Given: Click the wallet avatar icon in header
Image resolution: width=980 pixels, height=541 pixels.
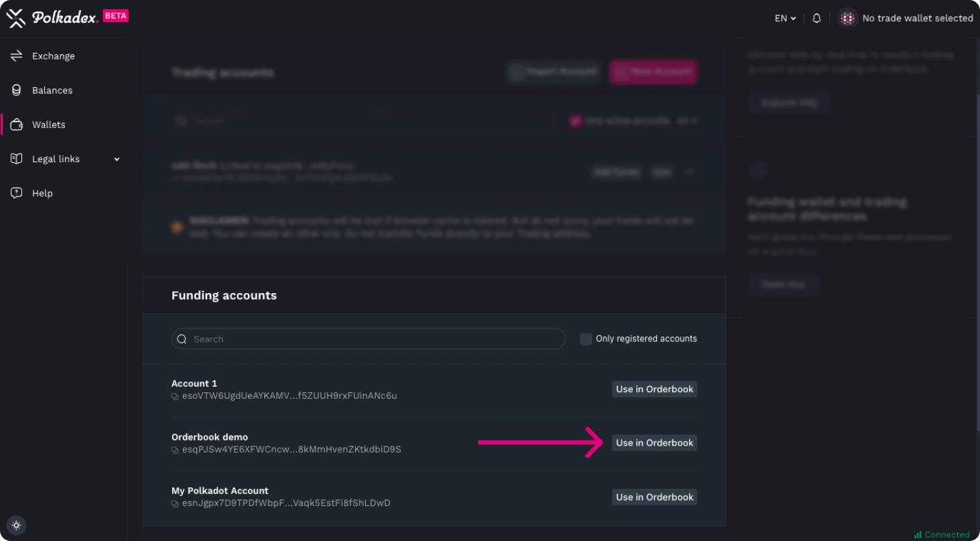Looking at the screenshot, I should click(847, 19).
